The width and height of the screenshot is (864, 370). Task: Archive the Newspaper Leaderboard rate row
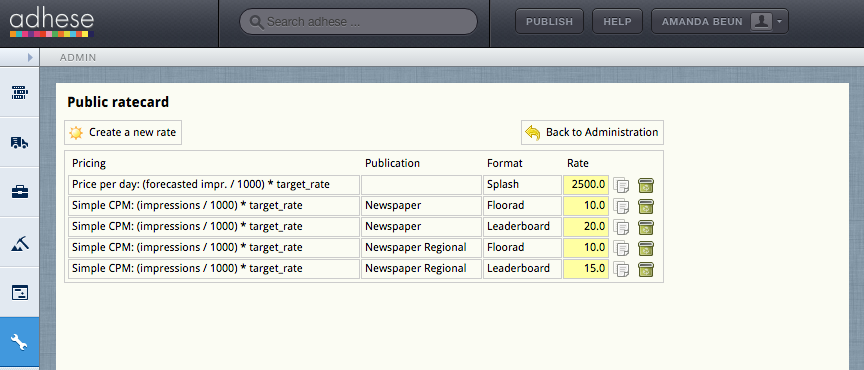coord(646,227)
